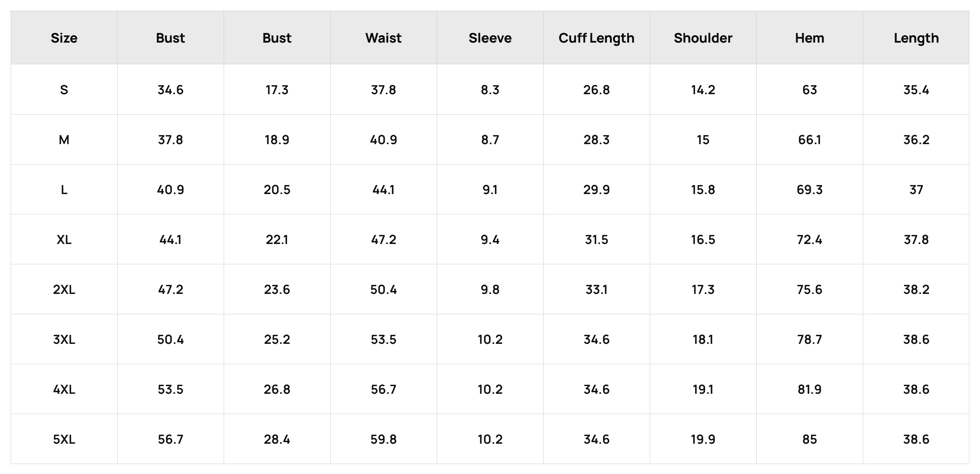Select the Waist value 59.8 cell
This screenshot has height=474, width=980.
[x=383, y=439]
